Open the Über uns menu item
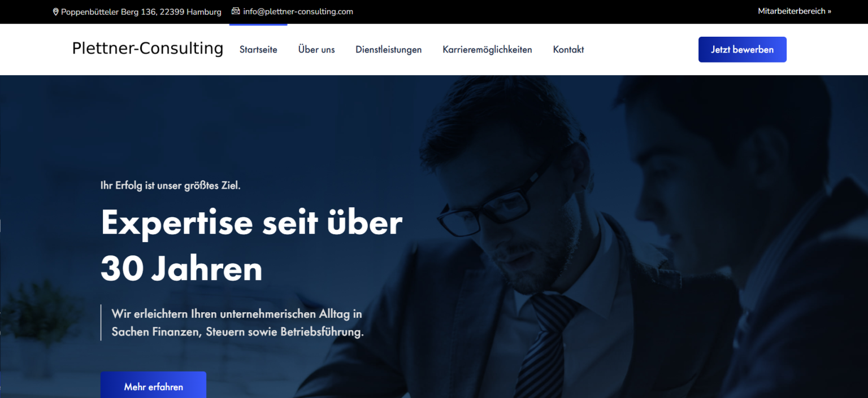Viewport: 868px width, 398px height. click(x=316, y=50)
